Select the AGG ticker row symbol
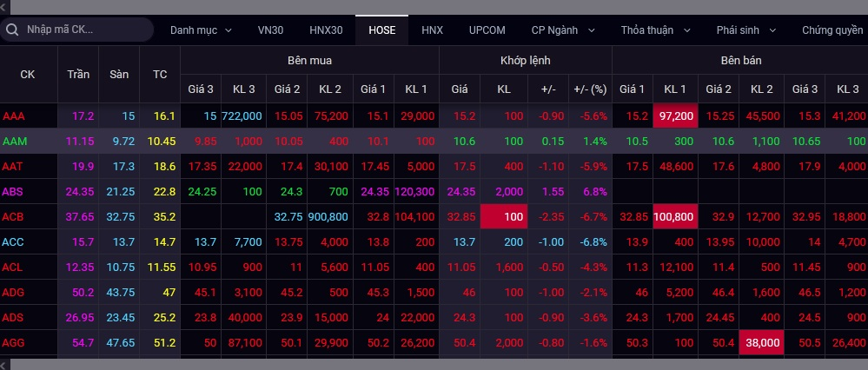Screen dimensions: 868x370 pos(14,342)
